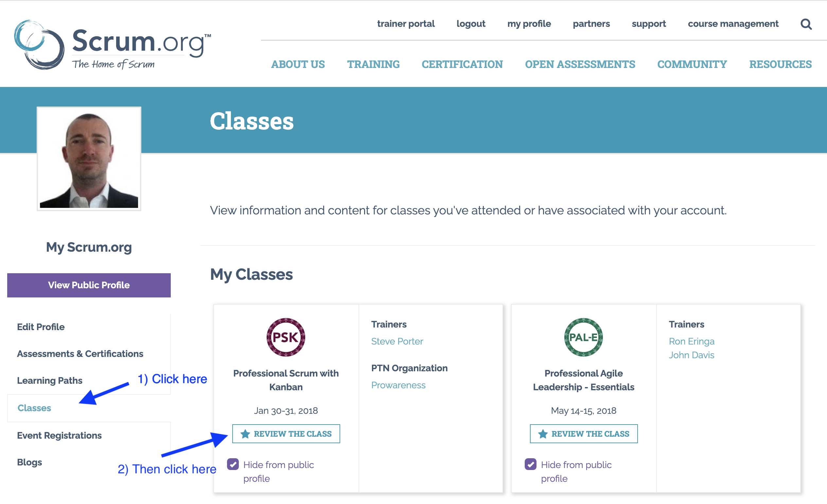Open the Training main menu
Screen dimensions: 827x504
point(373,64)
